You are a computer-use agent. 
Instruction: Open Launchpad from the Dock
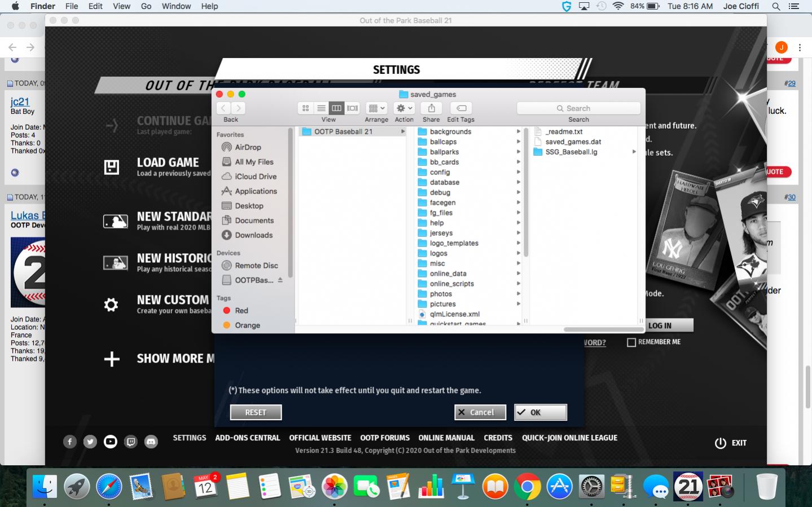coord(77,487)
